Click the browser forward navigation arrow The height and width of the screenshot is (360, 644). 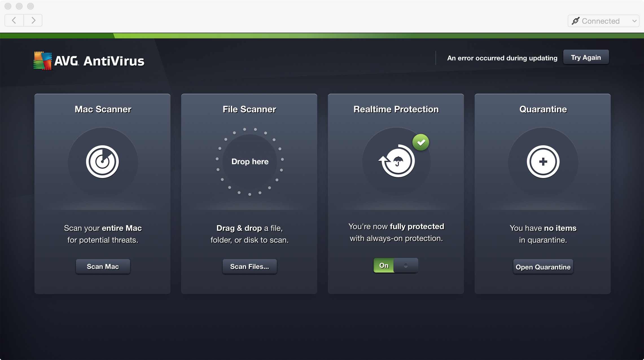click(34, 21)
